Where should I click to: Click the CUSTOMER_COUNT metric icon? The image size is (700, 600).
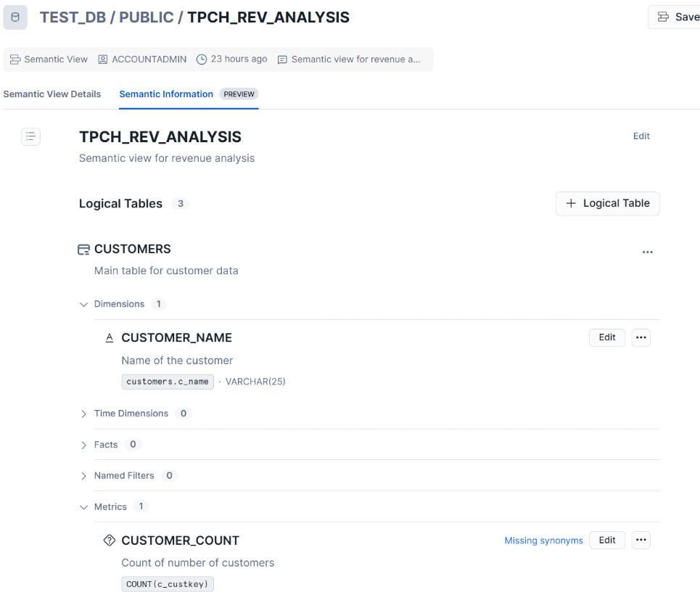click(110, 541)
